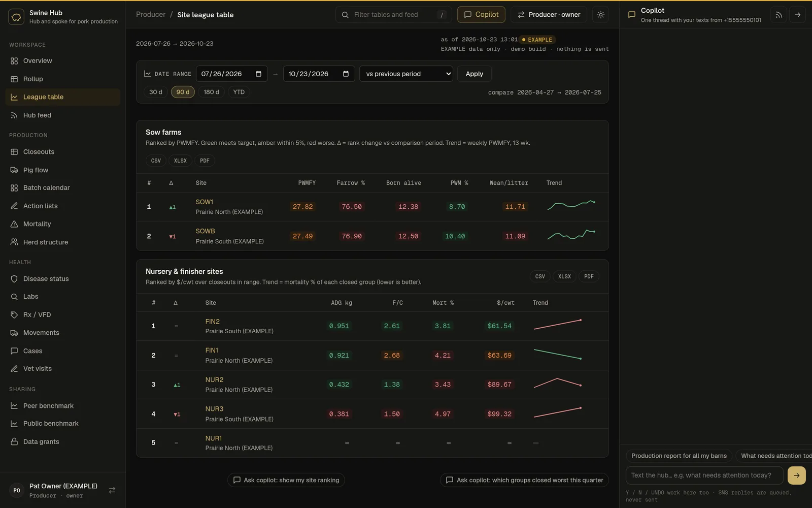Open Rx / VFD in the sidebar

(63, 315)
